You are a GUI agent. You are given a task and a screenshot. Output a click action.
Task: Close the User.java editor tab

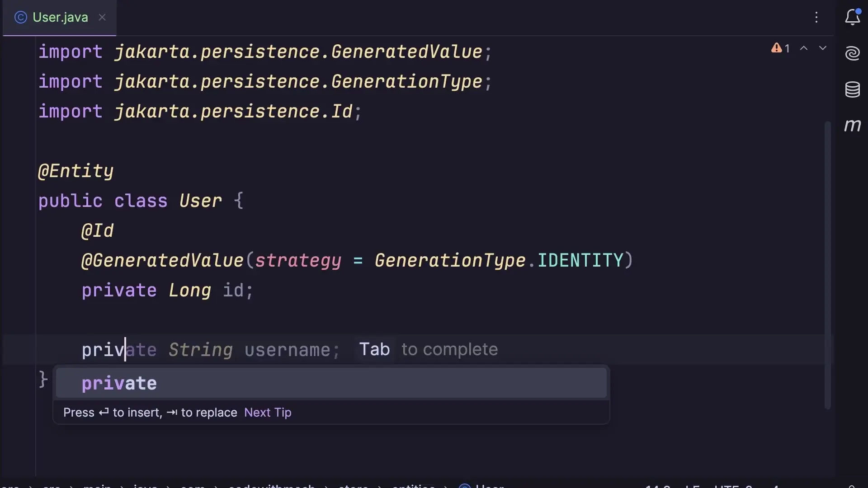pyautogui.click(x=102, y=17)
